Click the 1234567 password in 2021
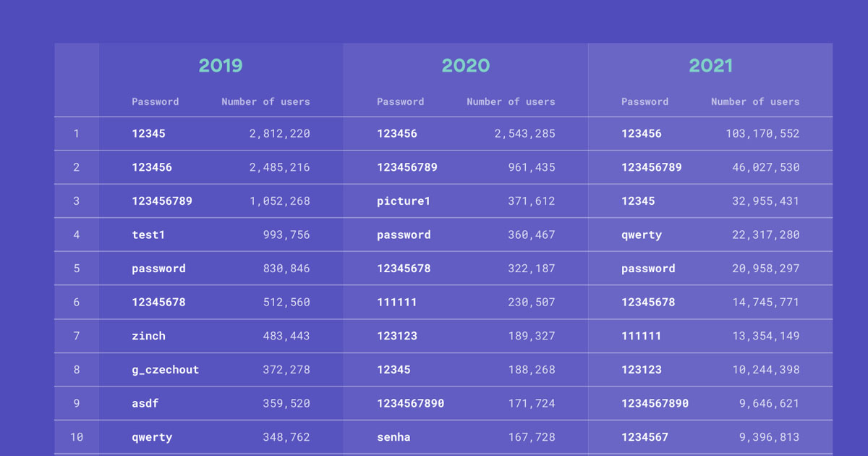Screen dimensions: 868x456 644,437
